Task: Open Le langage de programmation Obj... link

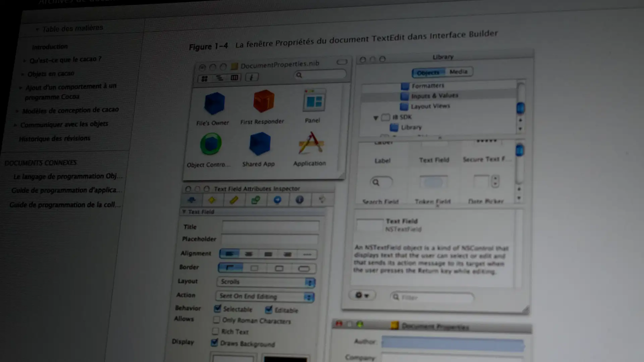Action: click(68, 176)
